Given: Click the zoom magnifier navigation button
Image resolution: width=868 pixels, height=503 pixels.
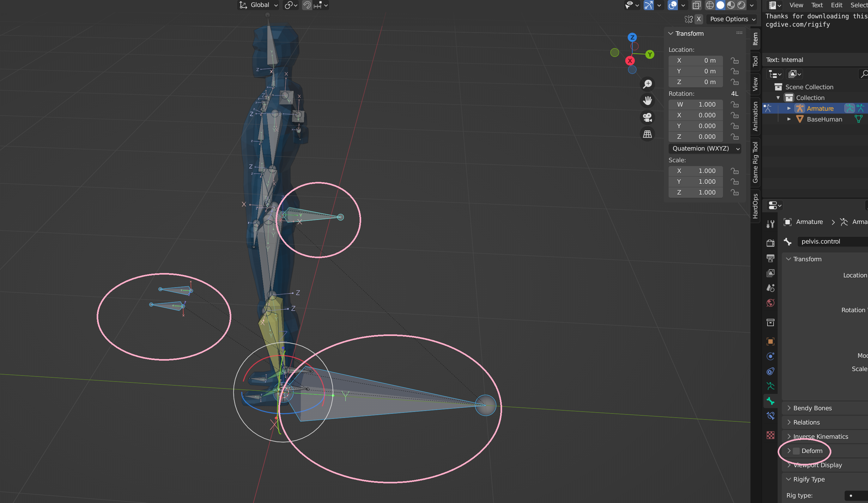Looking at the screenshot, I should click(647, 84).
